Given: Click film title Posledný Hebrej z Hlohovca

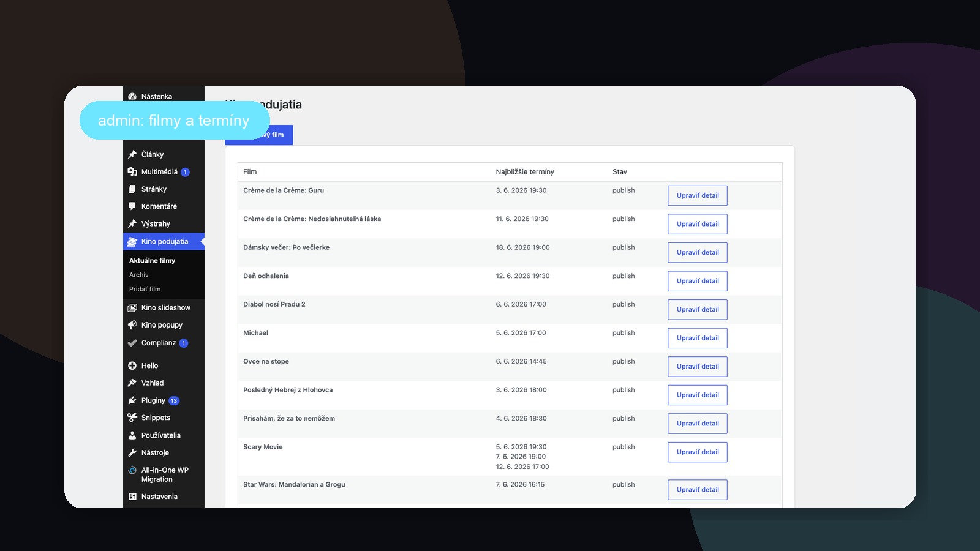Looking at the screenshot, I should point(288,390).
